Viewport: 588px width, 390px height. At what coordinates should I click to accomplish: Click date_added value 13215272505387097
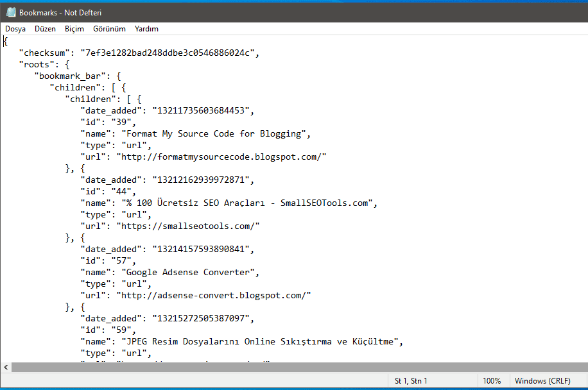point(201,318)
